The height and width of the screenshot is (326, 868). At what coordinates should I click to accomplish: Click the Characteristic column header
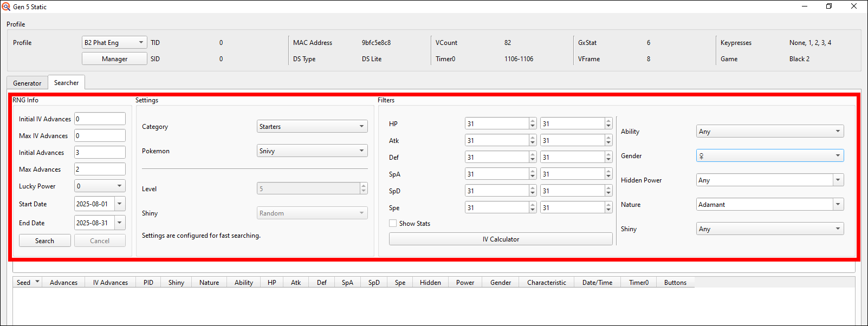tap(546, 282)
